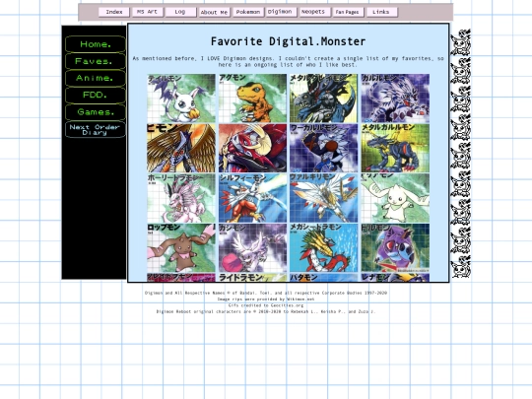Click the Lopmon brown rabbit card
This screenshot has height=399, width=532.
pyautogui.click(x=181, y=247)
